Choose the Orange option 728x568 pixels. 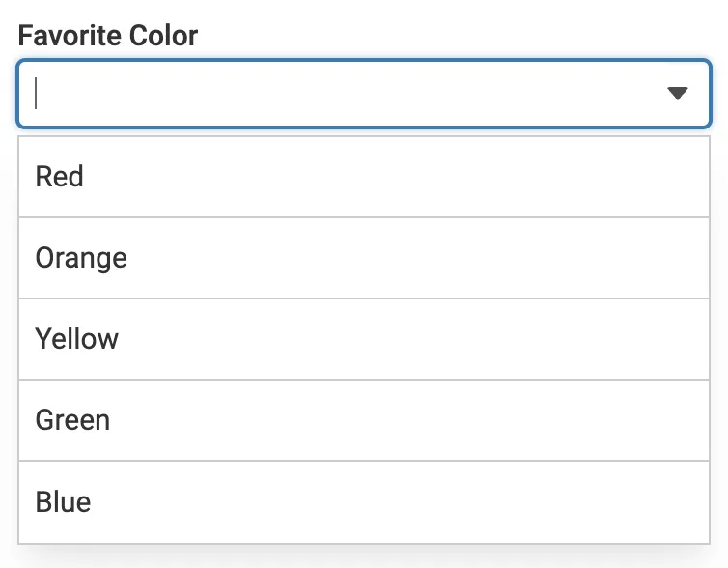[364, 258]
